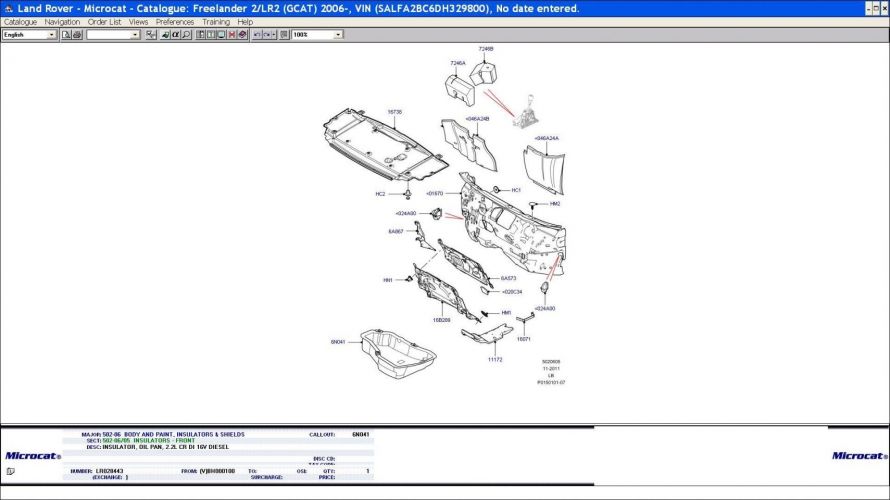Click the illustration view monitor icon
Viewport: 890px width, 500px height.
(x=221, y=35)
